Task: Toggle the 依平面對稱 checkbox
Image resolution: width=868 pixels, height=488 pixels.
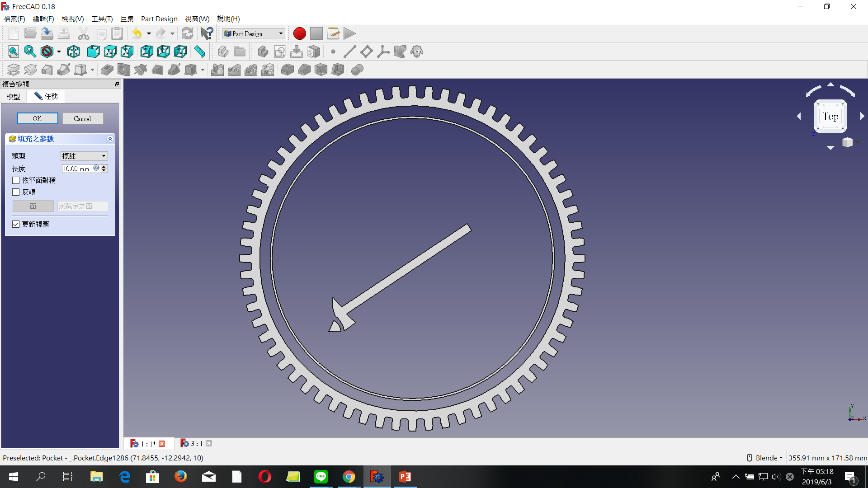Action: (x=16, y=180)
